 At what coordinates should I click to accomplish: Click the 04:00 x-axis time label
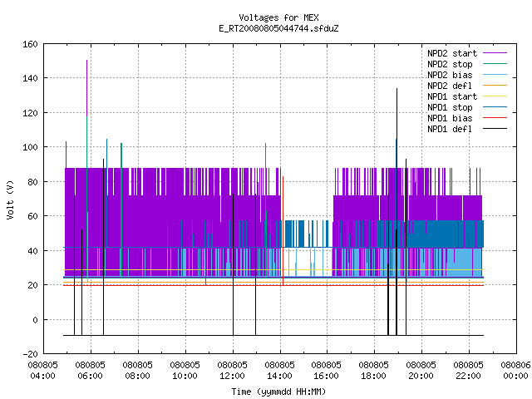pyautogui.click(x=42, y=376)
